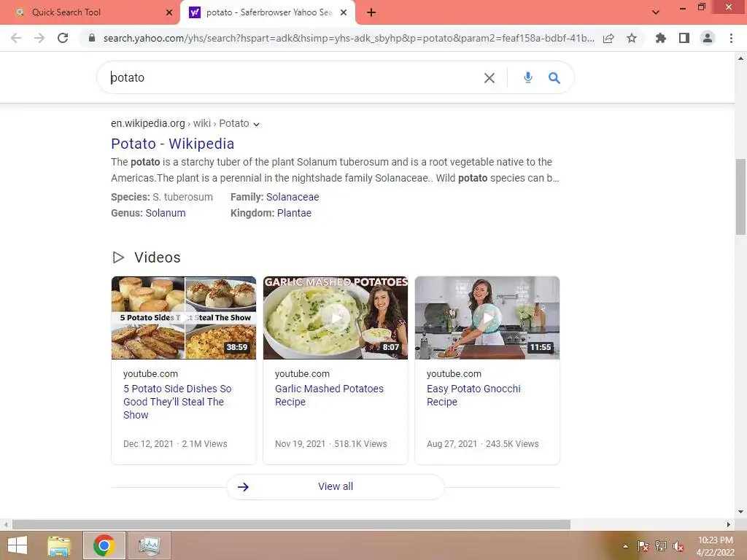This screenshot has height=560, width=747.
Task: Expand the en.wikipedia.org result dropdown arrow
Action: click(256, 124)
